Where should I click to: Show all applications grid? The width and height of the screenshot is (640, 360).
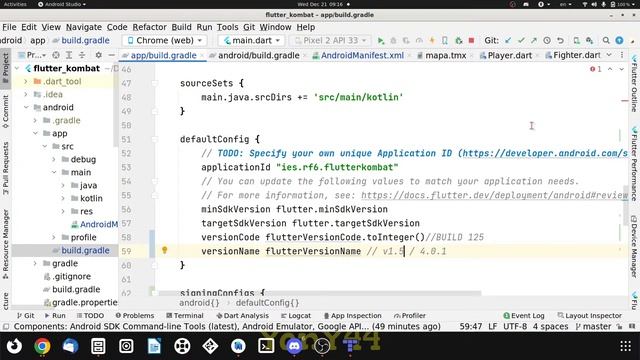click(626, 346)
